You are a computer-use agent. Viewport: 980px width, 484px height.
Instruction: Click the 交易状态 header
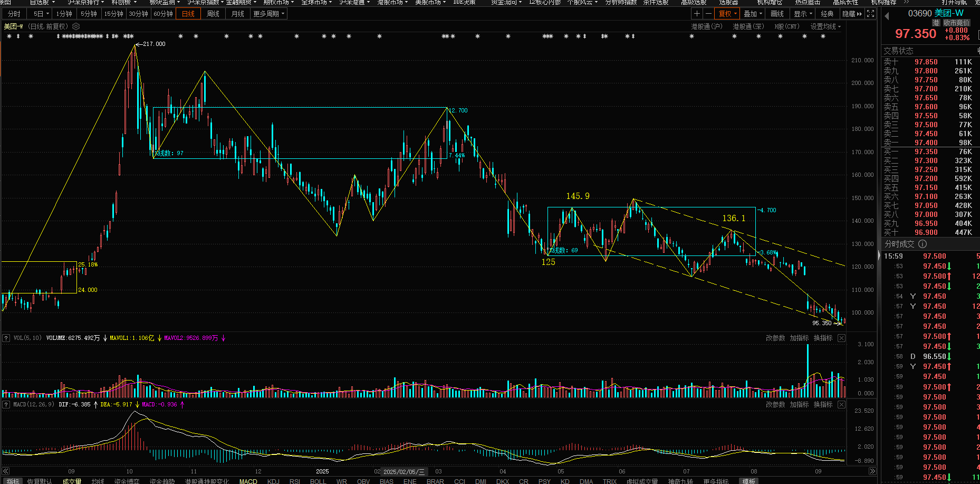coord(898,51)
